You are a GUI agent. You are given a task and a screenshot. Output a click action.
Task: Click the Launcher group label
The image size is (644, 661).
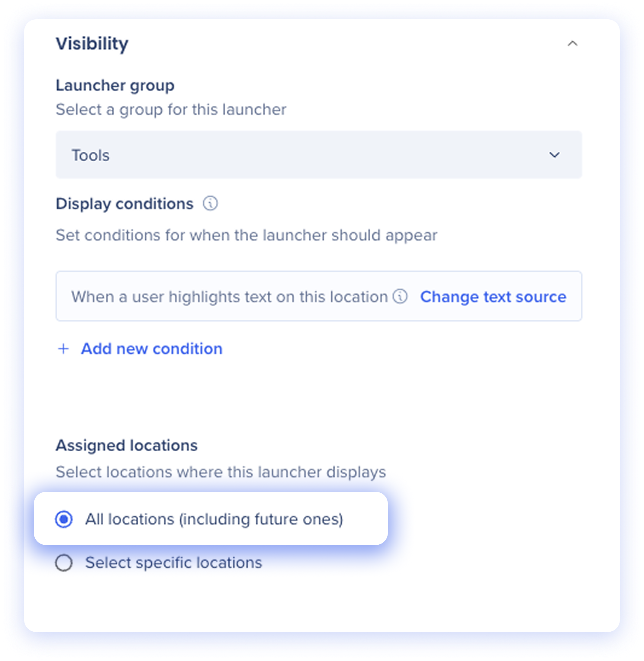pos(115,85)
